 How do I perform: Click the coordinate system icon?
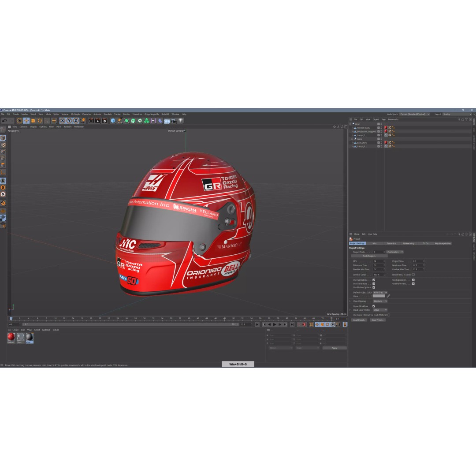coord(82,121)
